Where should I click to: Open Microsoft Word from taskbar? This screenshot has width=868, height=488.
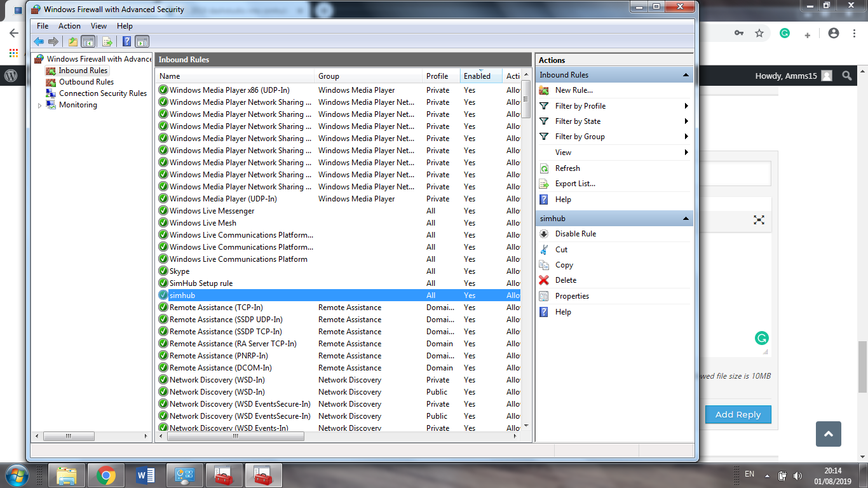tap(146, 475)
